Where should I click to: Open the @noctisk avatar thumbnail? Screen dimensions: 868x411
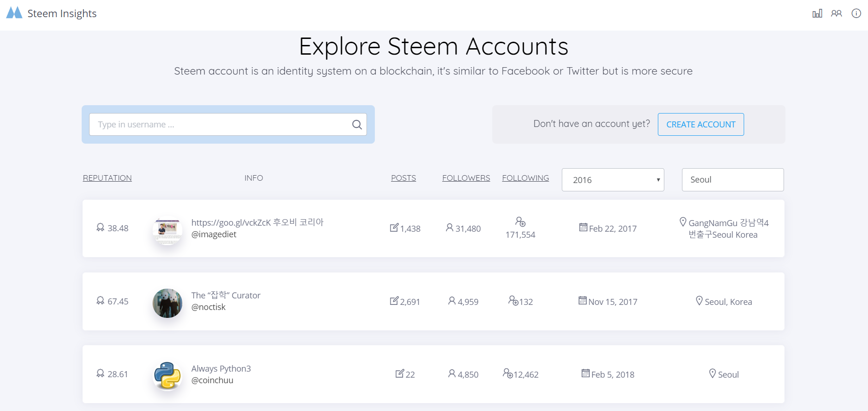point(167,303)
